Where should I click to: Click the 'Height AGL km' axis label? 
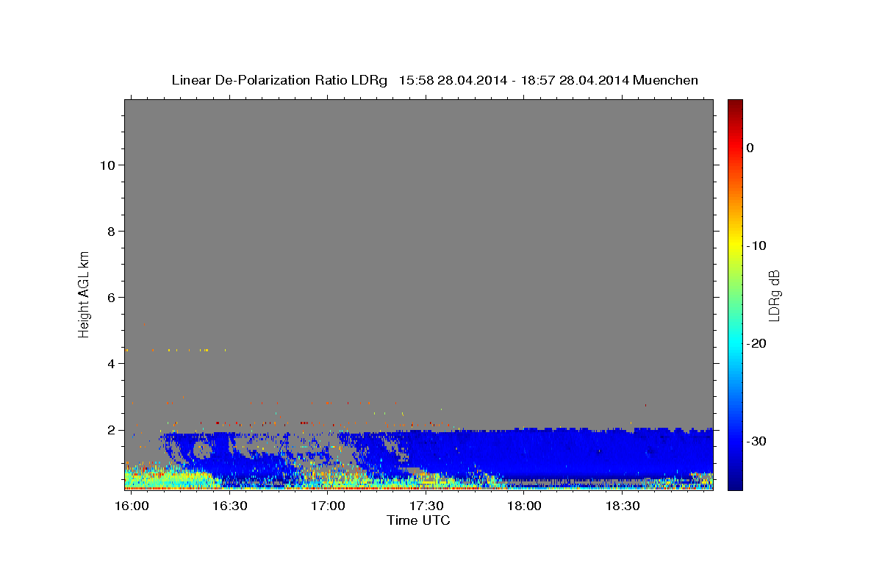(x=84, y=293)
